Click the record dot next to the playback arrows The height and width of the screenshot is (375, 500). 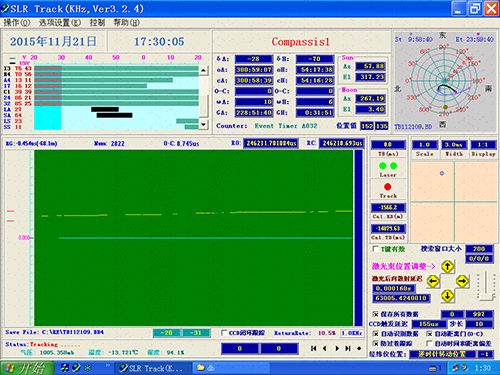click(359, 348)
